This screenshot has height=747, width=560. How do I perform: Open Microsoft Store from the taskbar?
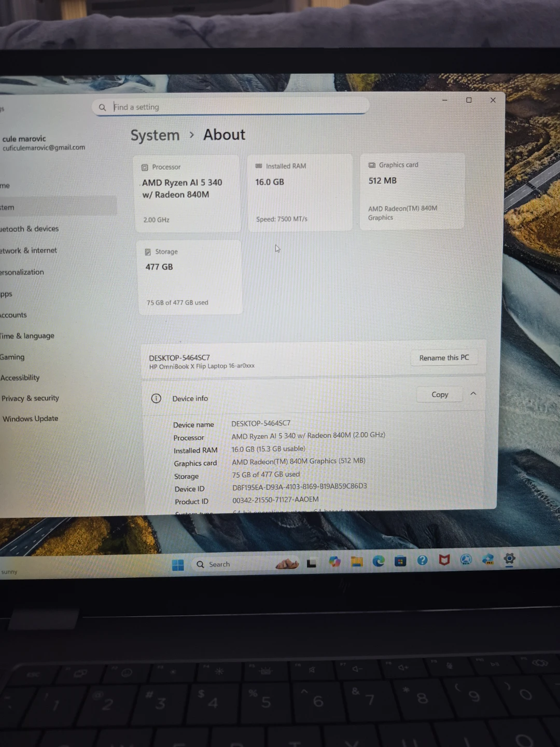pyautogui.click(x=400, y=561)
